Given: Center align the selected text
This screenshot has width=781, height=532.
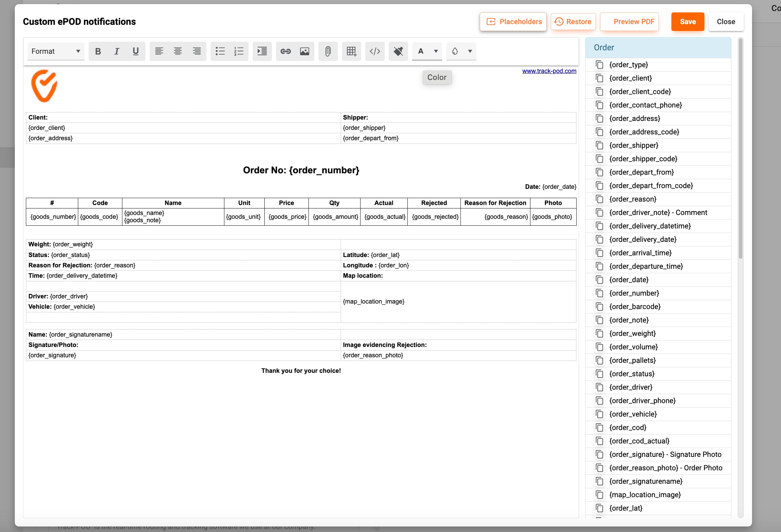Looking at the screenshot, I should pyautogui.click(x=178, y=51).
